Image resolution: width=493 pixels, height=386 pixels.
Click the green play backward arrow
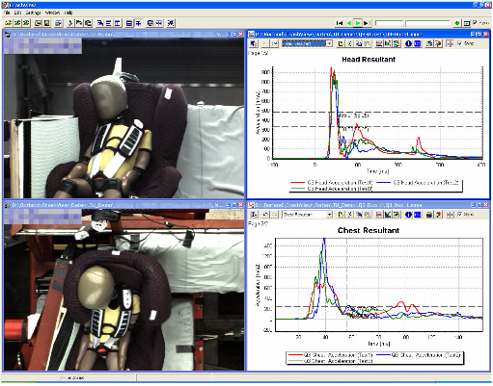pyautogui.click(x=349, y=23)
